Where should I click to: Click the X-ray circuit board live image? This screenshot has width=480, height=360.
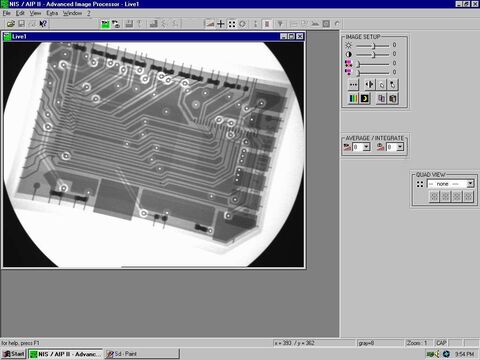pos(154,154)
